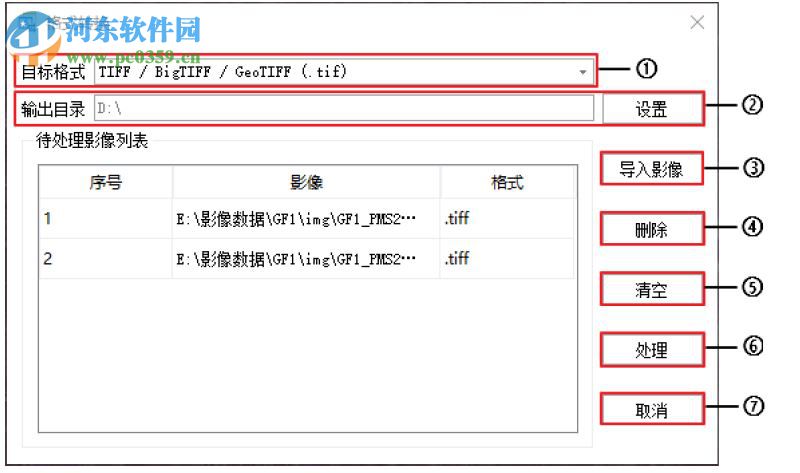This screenshot has height=473, width=800.
Task: Click the 输出目录 path field
Action: point(344,109)
